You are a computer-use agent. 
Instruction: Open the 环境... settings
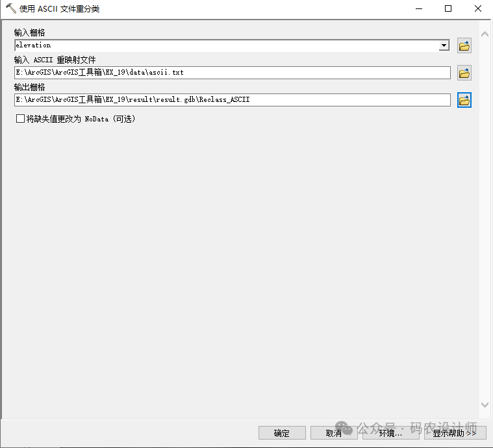(x=391, y=433)
